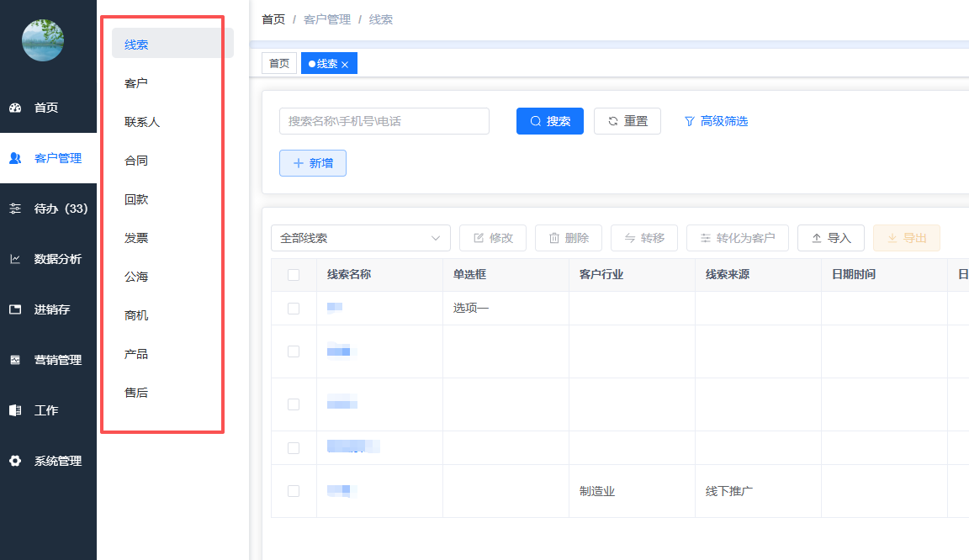Open the 公海 submenu item
The height and width of the screenshot is (560, 969).
[136, 277]
